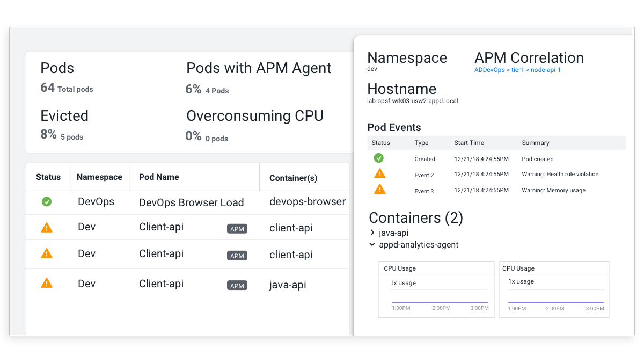The image size is (644, 363).
Task: Sort by the Status column in pod list
Action: click(48, 177)
